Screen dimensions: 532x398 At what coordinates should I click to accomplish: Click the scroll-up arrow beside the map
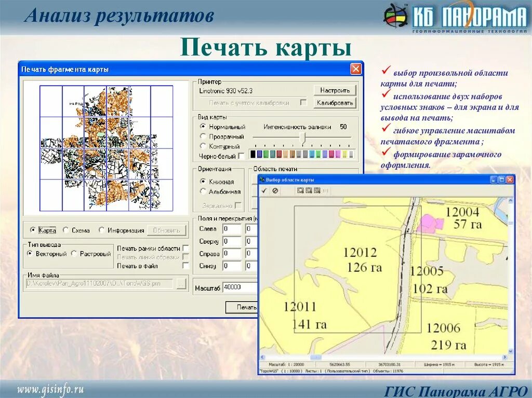click(x=511, y=201)
